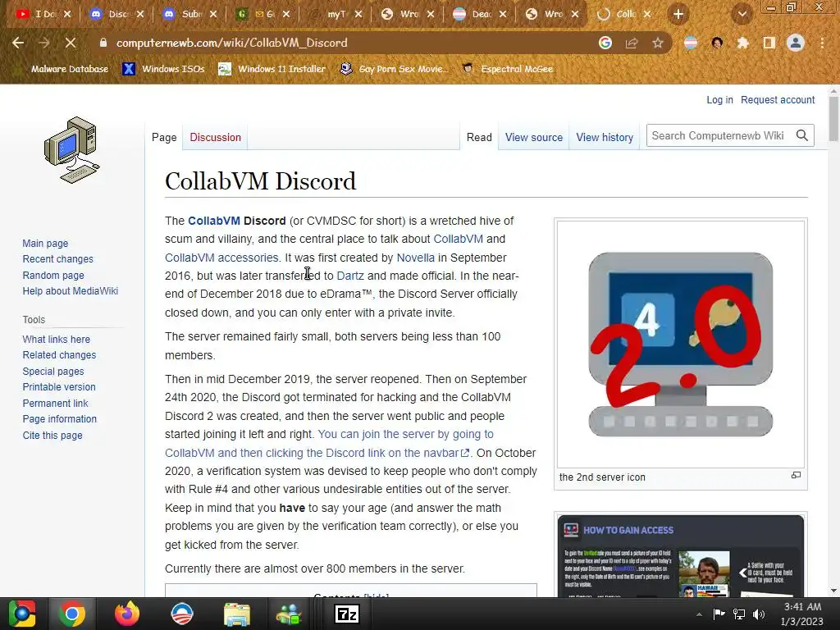Open the Espectral McGee bookmark
The height and width of the screenshot is (630, 840).
[x=508, y=69]
